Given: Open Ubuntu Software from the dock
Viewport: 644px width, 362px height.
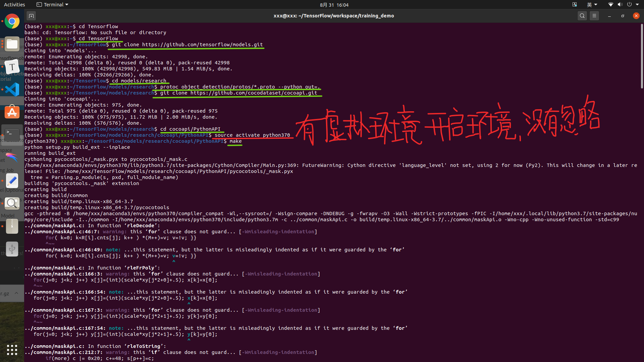Looking at the screenshot, I should [12, 112].
